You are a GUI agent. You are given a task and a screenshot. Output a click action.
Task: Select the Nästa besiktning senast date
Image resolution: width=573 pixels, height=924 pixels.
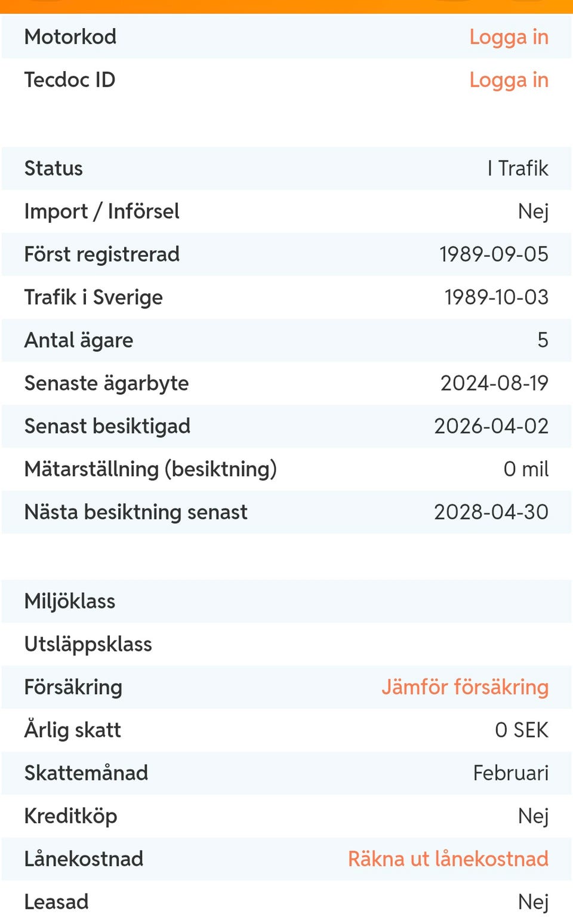coord(491,512)
